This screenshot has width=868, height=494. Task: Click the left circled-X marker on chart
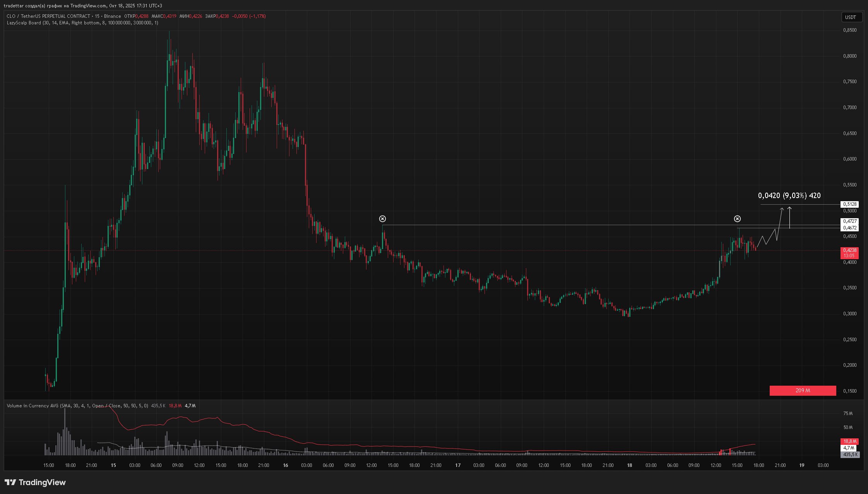pyautogui.click(x=382, y=219)
